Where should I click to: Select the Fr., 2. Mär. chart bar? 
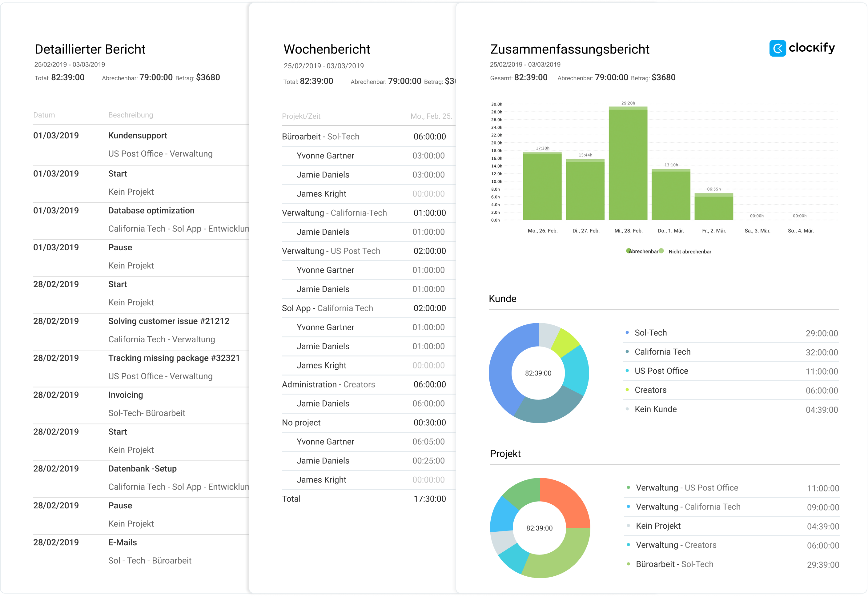click(x=714, y=207)
